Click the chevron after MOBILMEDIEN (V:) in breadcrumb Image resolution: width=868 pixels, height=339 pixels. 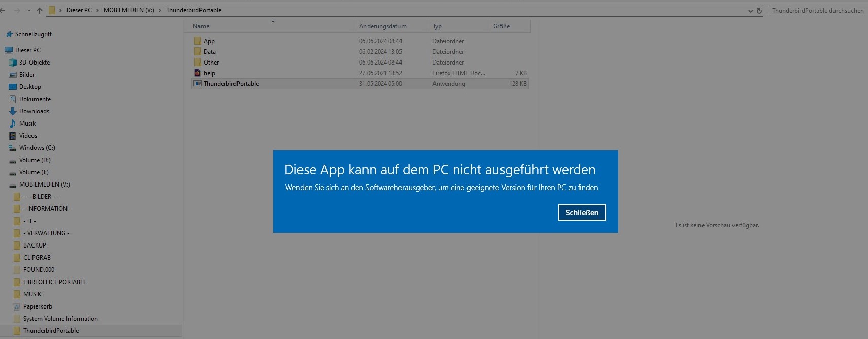coord(160,10)
